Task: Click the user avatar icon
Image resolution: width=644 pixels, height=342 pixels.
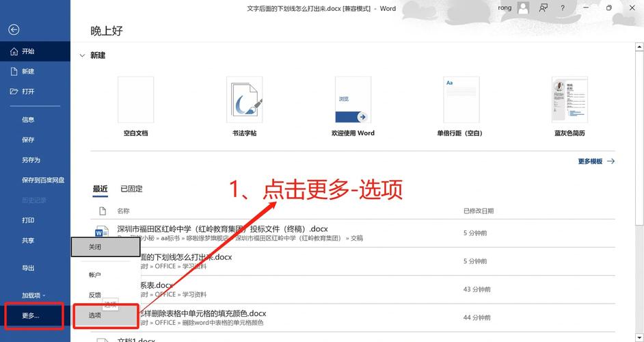Action: tap(523, 8)
